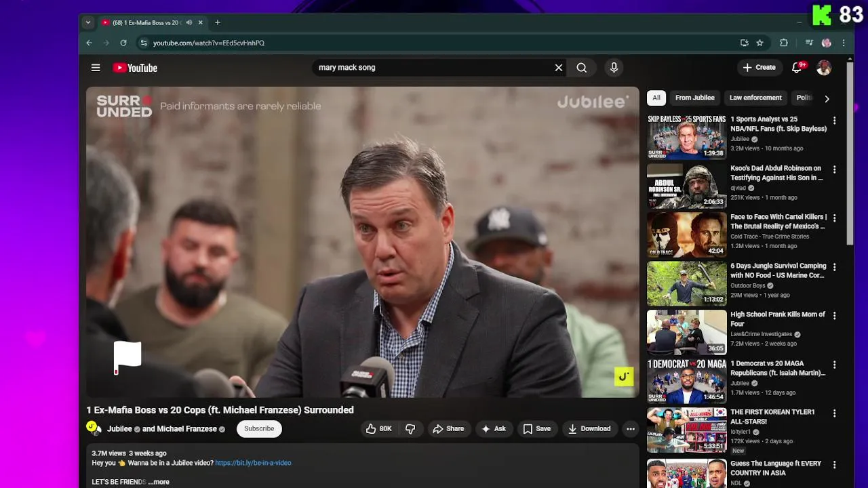Open the Abdul Robinson Sr. thumbnail
The height and width of the screenshot is (488, 868).
click(x=686, y=186)
